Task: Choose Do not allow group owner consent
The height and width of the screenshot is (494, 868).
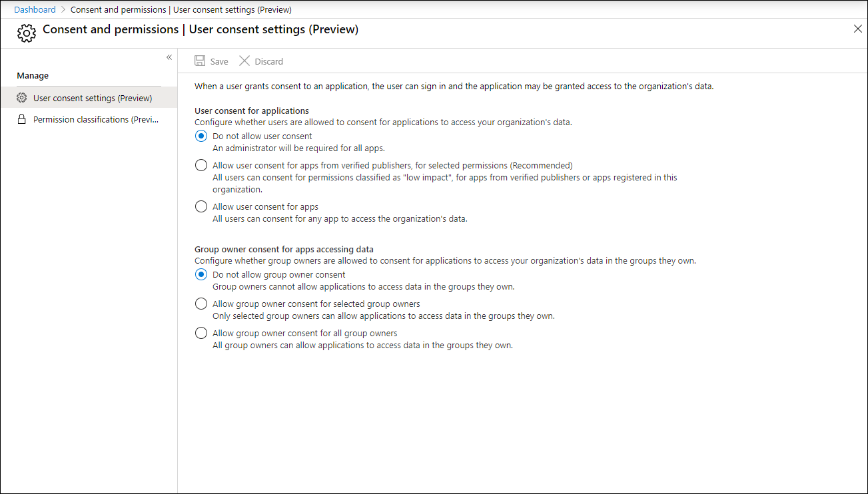Action: point(201,274)
